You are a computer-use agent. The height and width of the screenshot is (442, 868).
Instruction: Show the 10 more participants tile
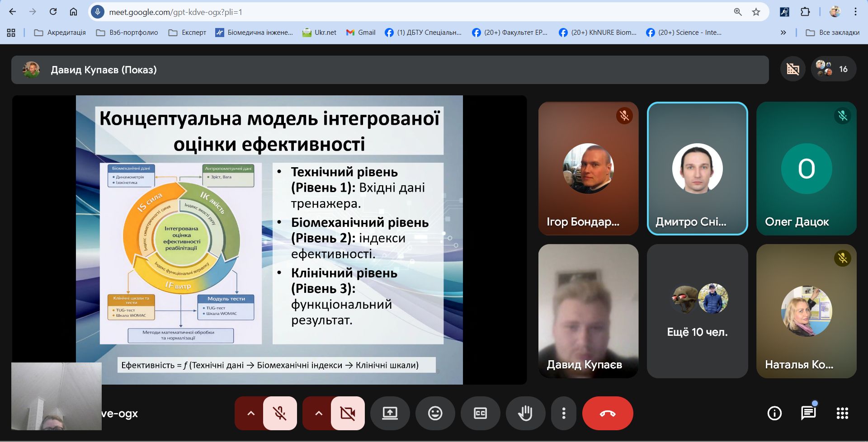click(697, 311)
